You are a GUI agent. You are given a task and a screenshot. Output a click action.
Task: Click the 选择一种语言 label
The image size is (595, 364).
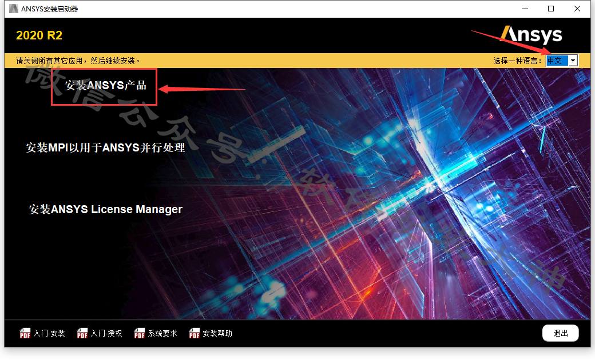tap(518, 61)
